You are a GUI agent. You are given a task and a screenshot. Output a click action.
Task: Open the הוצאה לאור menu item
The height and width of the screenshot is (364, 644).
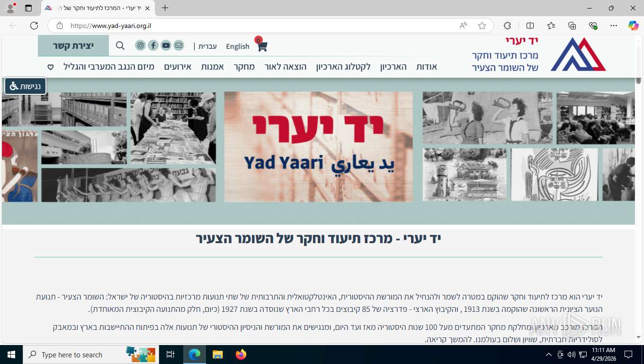286,67
